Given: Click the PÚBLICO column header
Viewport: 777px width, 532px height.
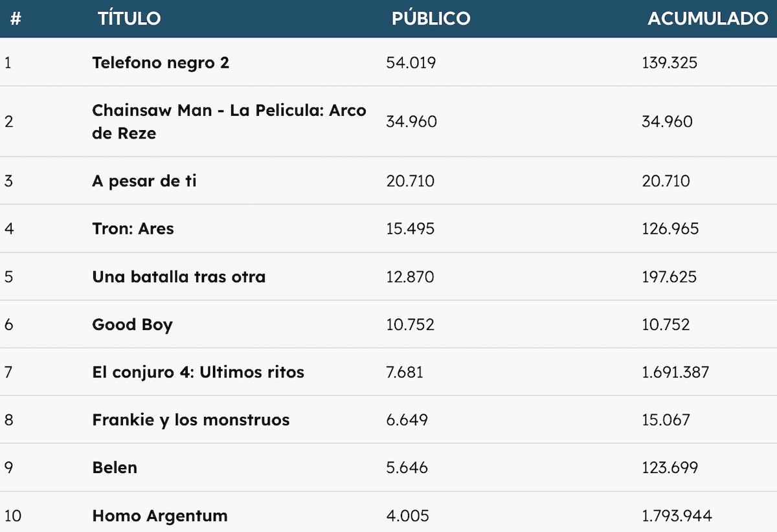Looking at the screenshot, I should (431, 18).
